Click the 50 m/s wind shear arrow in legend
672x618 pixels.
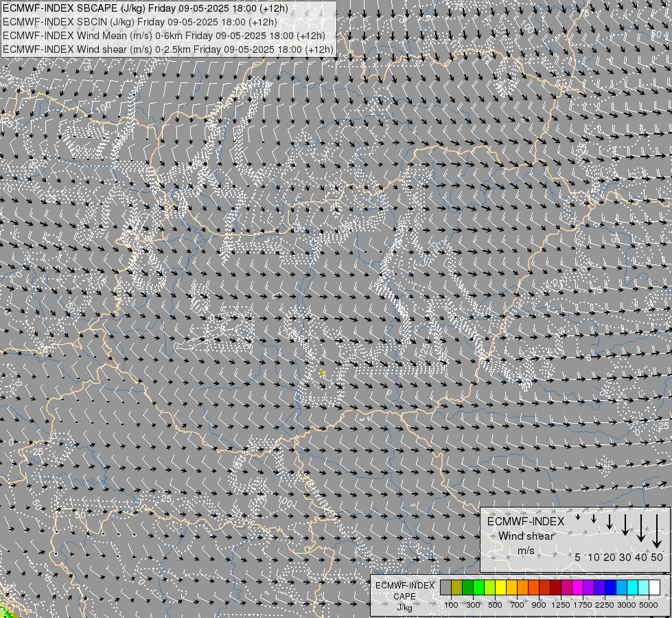(x=657, y=531)
